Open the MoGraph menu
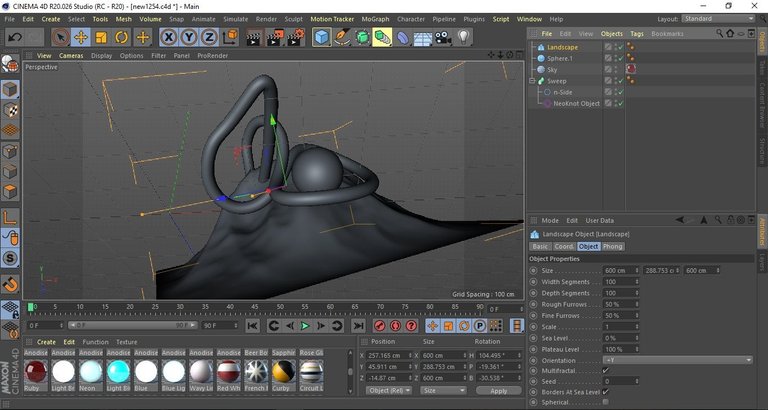 (375, 19)
